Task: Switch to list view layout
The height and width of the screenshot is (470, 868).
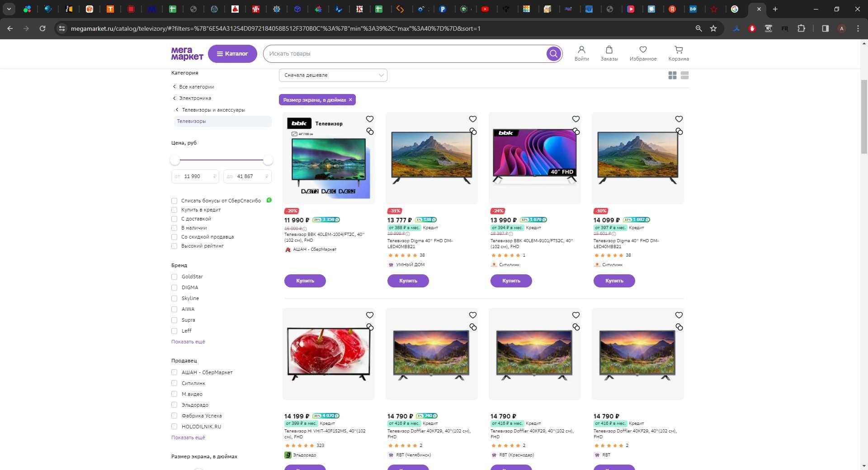Action: click(x=685, y=75)
